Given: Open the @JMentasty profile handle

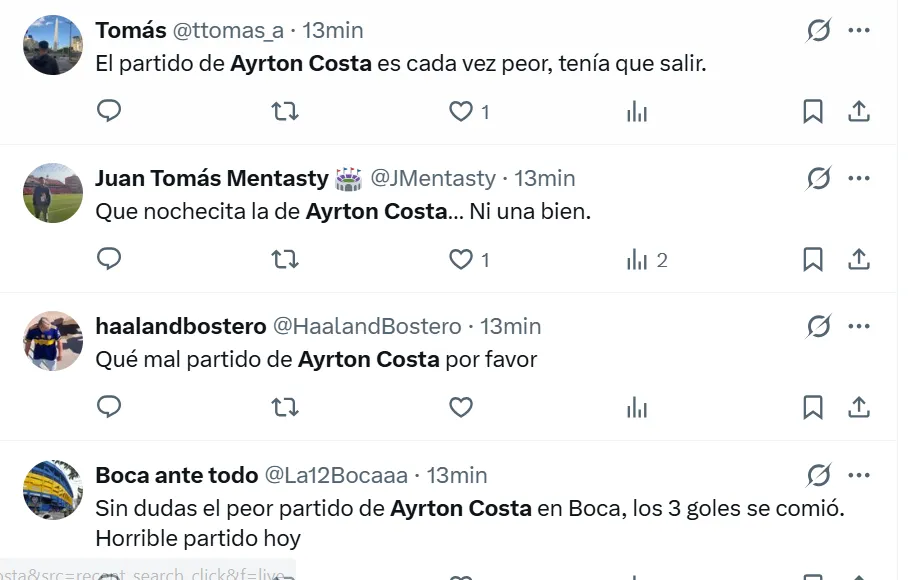Looking at the screenshot, I should [433, 178].
